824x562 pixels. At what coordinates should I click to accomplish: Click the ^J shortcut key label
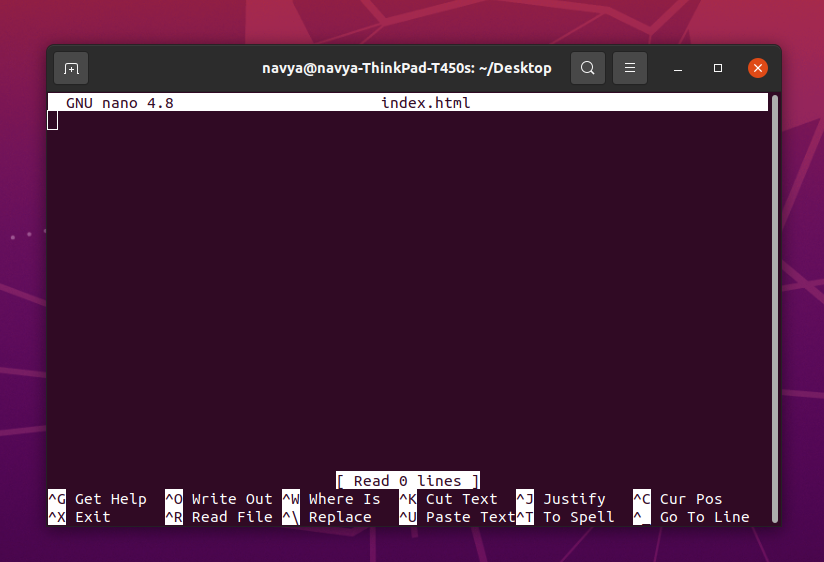525,498
